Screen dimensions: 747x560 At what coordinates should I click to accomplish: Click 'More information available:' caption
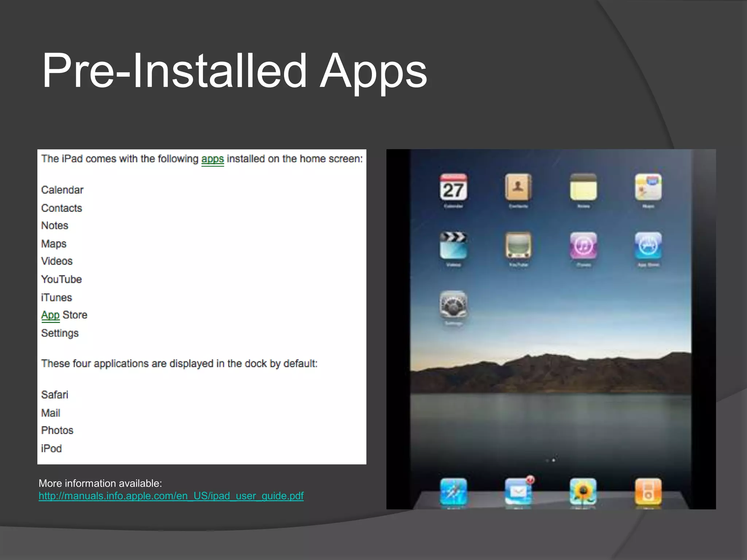100,483
